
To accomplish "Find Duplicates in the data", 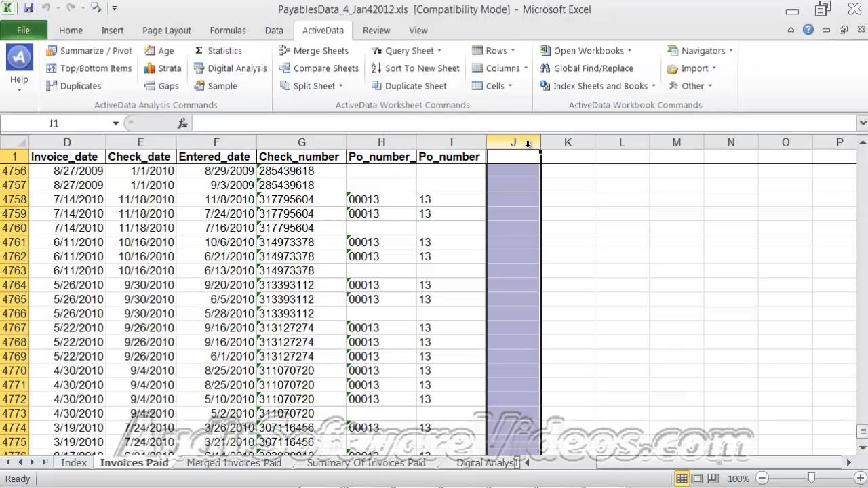I will pos(73,86).
